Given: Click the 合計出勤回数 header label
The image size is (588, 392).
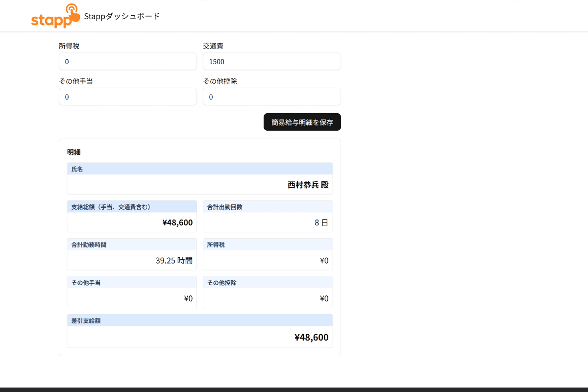Looking at the screenshot, I should click(224, 207).
